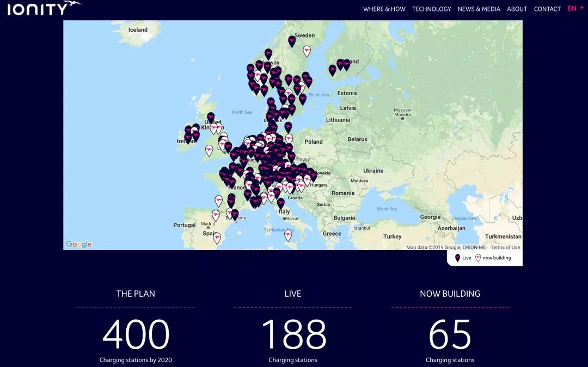The image size is (588, 367).
Task: Click 'Charging stations by 2020' caption
Action: point(136,360)
